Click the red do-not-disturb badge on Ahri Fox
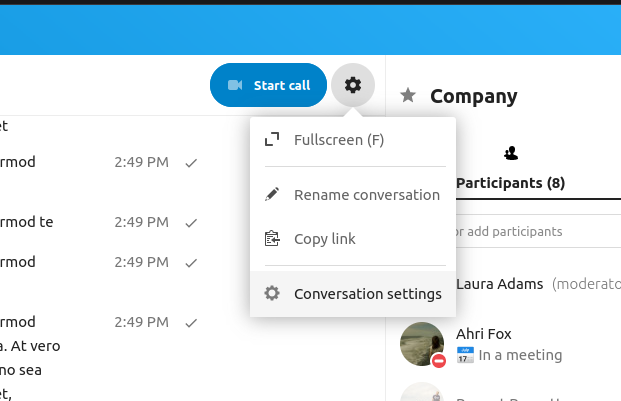Screen dimensions: 621x401 coord(438,360)
